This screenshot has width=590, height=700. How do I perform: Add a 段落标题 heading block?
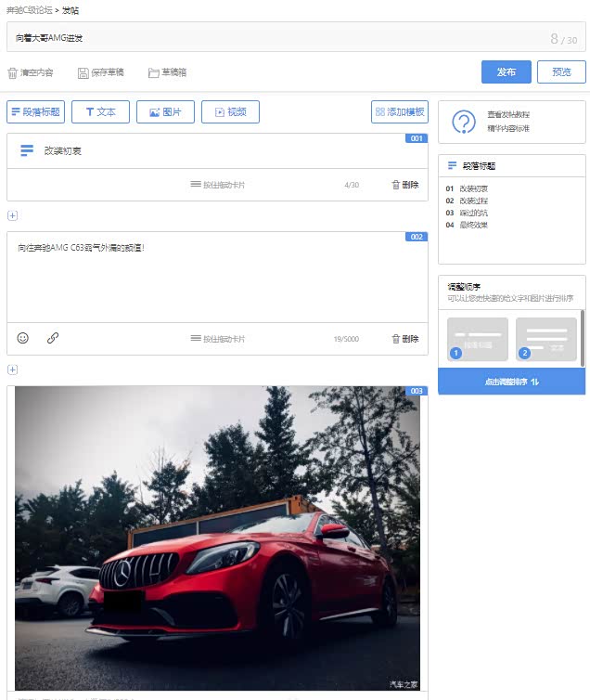35,112
